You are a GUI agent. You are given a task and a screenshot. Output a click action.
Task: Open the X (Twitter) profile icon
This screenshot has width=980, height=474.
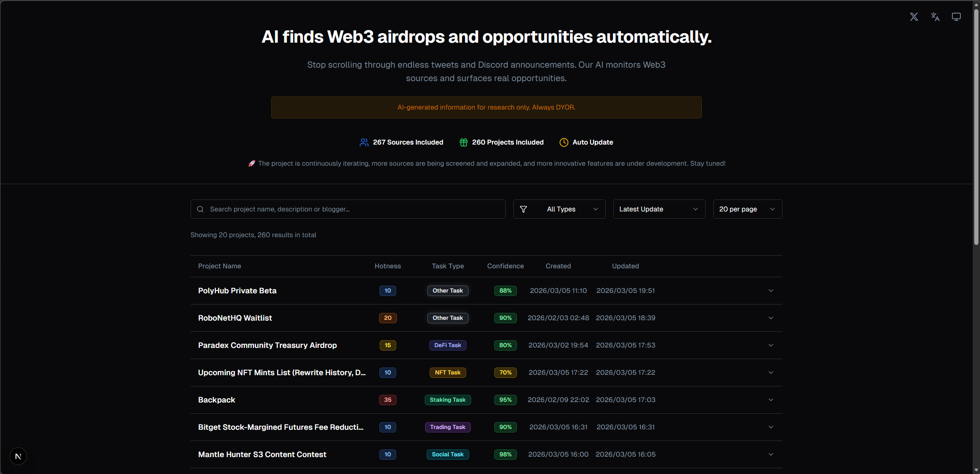pos(914,17)
